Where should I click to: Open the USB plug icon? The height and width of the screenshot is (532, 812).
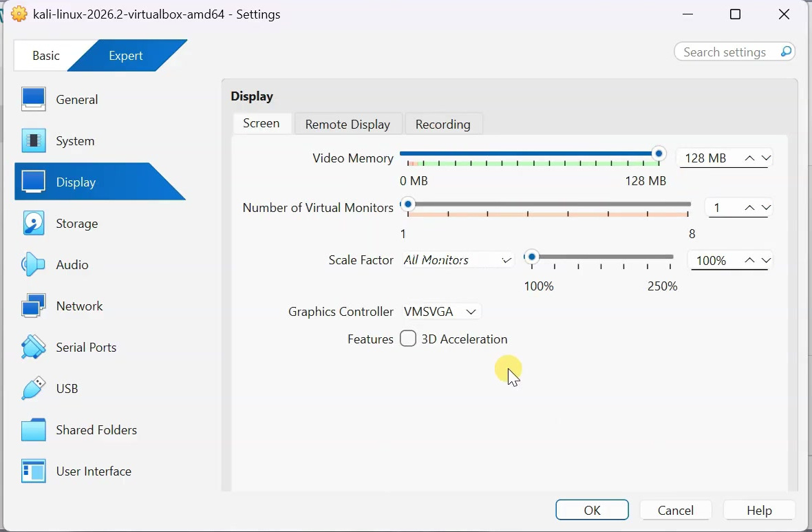tap(33, 388)
